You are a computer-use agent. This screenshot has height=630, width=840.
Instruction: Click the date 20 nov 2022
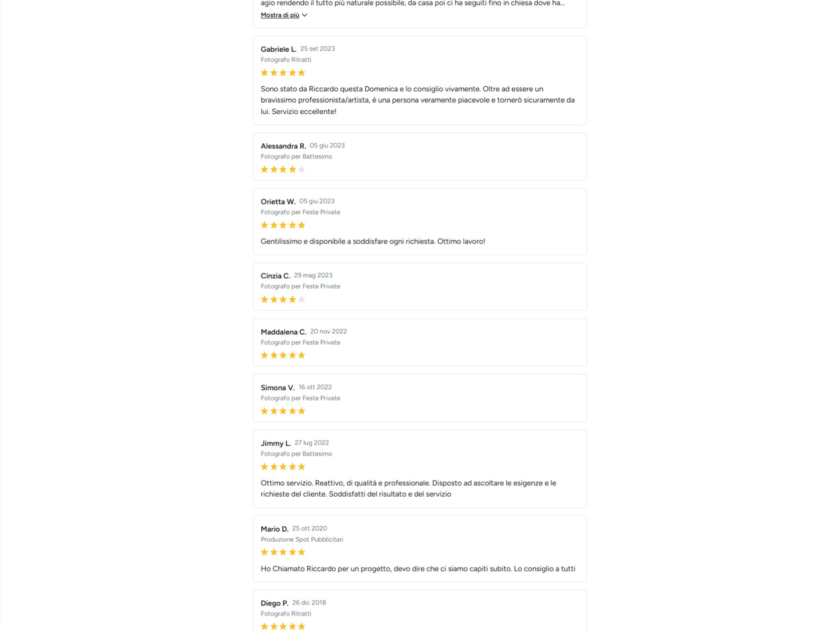328,331
